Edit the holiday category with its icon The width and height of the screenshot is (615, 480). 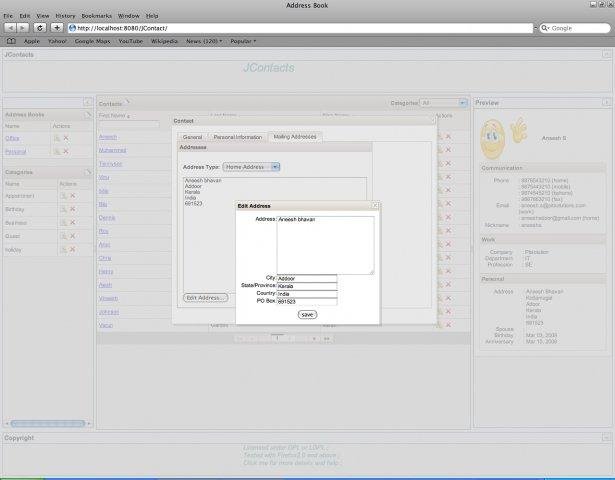[63, 249]
